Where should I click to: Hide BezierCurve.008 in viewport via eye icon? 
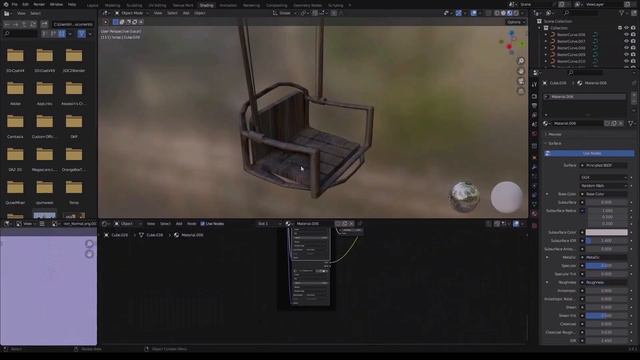click(626, 48)
